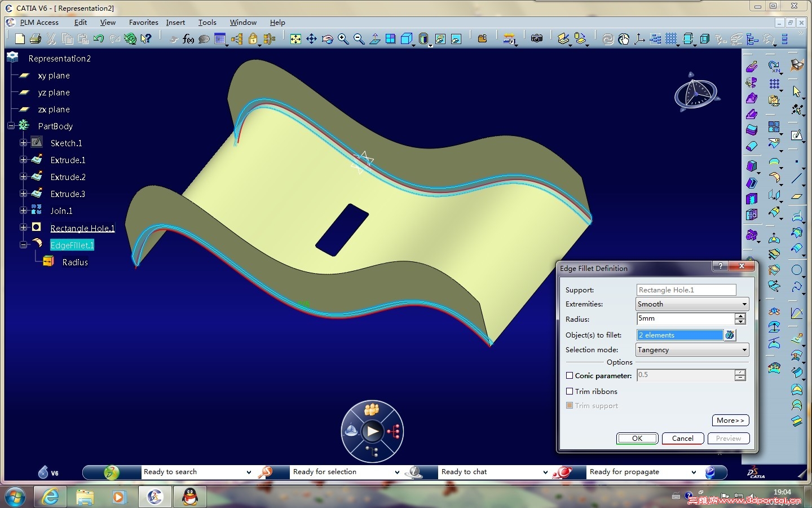Open the Ready to search dropdown
Screen dimensions: 812x508
(x=249, y=472)
